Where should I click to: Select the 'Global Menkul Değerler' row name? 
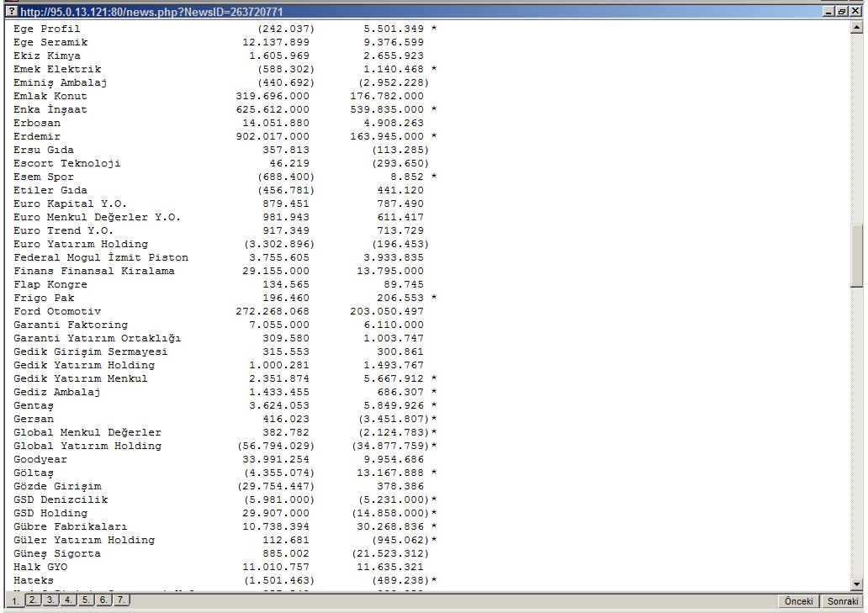(x=87, y=433)
